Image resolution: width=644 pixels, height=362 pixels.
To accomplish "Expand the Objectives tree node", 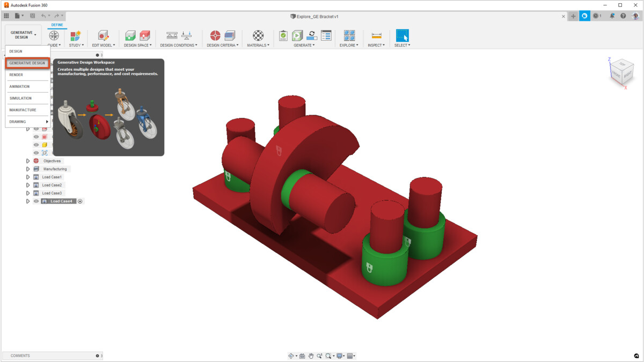I will coord(28,161).
